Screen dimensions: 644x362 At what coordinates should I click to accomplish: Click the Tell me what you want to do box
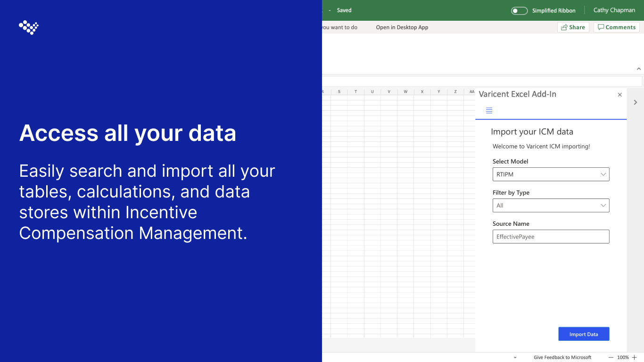coord(339,27)
